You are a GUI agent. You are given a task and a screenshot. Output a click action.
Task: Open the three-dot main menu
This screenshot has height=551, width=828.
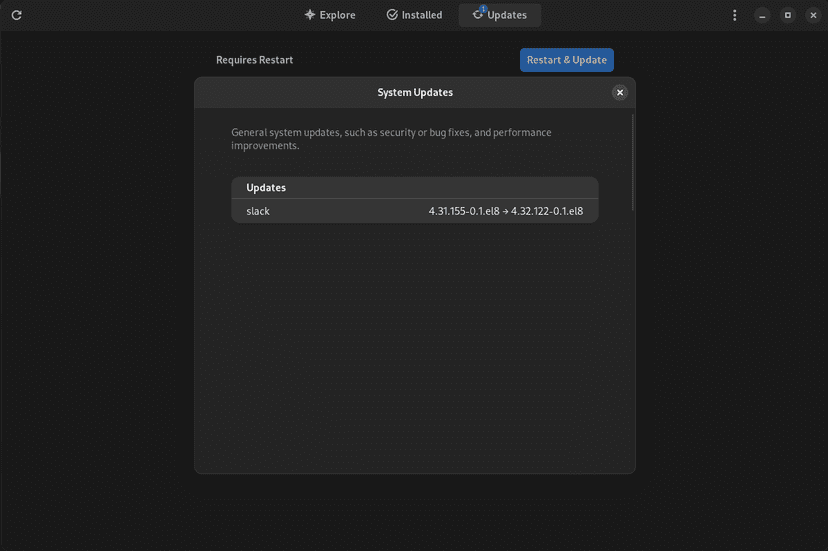pos(735,15)
